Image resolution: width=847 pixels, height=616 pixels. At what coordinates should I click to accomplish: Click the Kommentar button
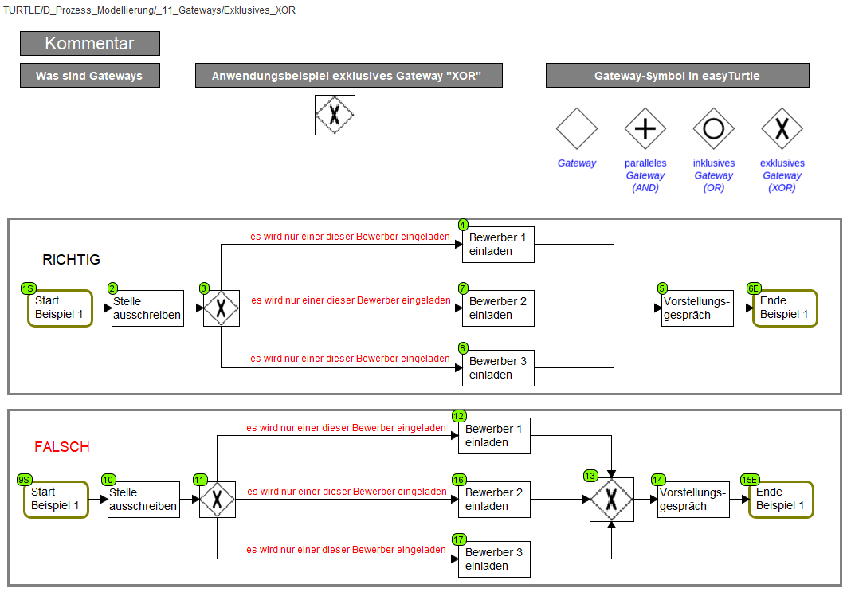(90, 43)
